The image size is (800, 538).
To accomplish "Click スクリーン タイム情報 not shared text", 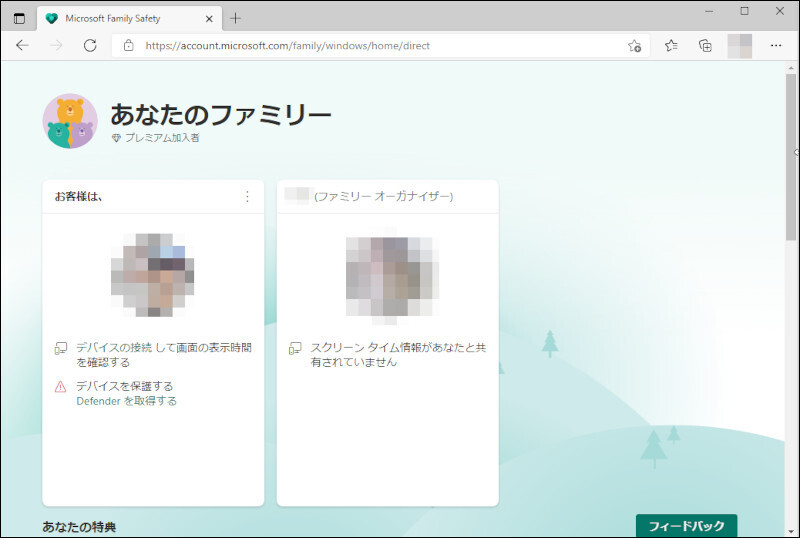I will [x=398, y=355].
